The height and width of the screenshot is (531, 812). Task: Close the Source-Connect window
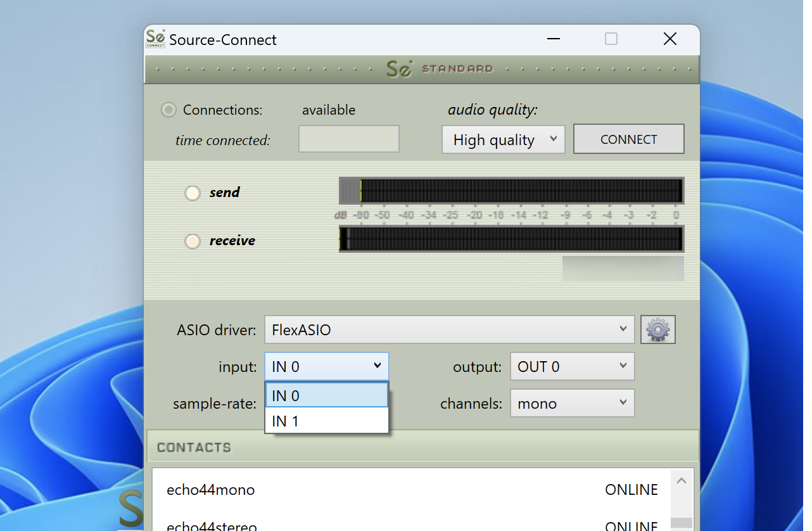click(x=669, y=39)
